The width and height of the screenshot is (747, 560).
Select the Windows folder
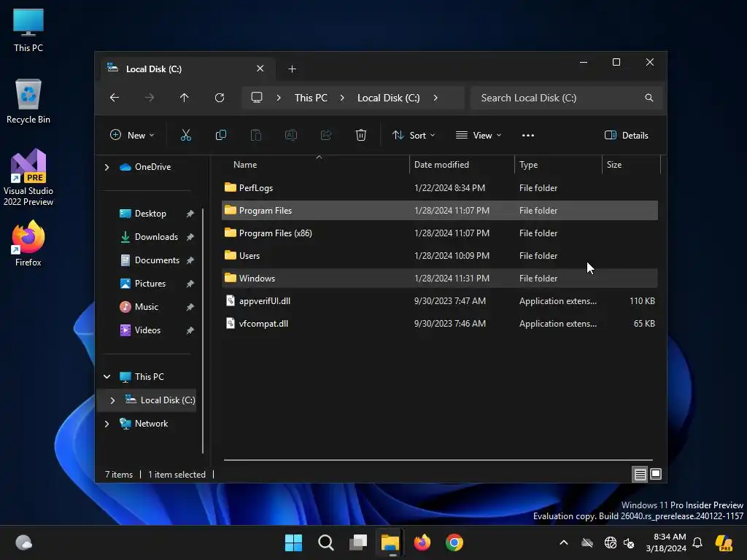[440, 279]
